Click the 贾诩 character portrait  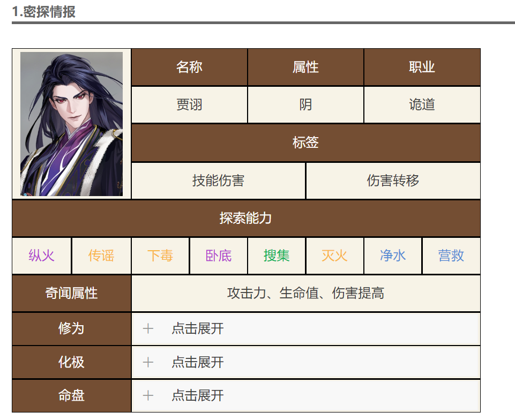(x=72, y=124)
